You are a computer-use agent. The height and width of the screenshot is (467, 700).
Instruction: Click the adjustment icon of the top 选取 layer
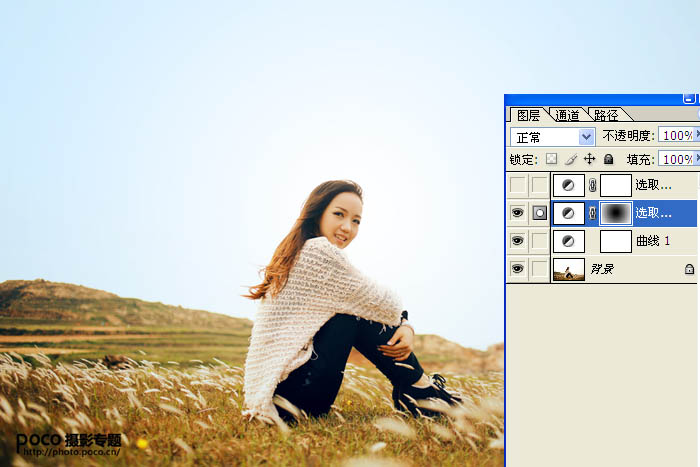(x=569, y=185)
